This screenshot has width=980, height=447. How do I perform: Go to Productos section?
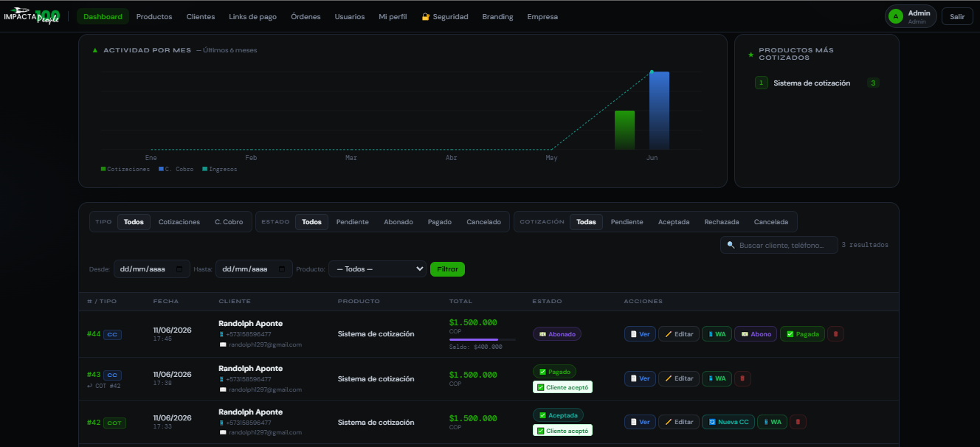tap(154, 16)
